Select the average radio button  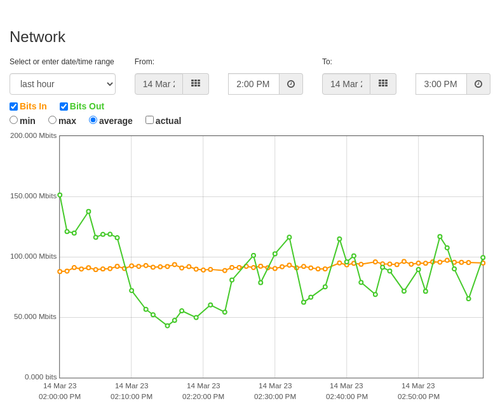[93, 120]
